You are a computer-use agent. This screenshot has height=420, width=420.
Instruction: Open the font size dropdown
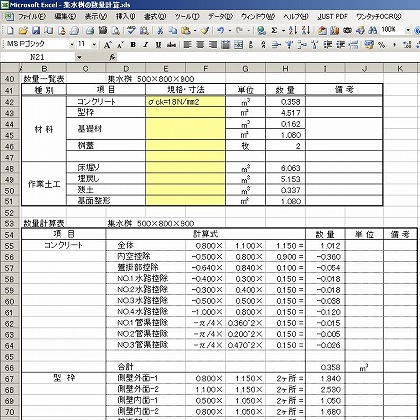click(95, 44)
